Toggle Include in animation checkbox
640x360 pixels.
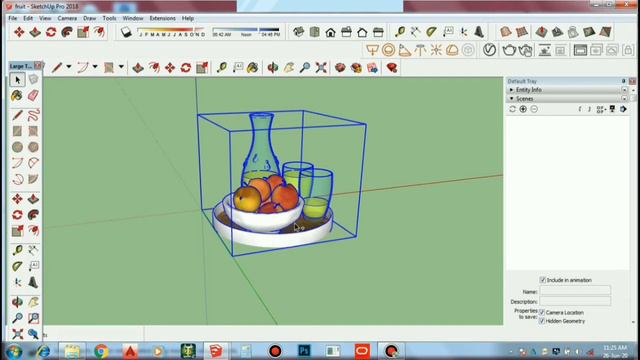click(x=542, y=280)
